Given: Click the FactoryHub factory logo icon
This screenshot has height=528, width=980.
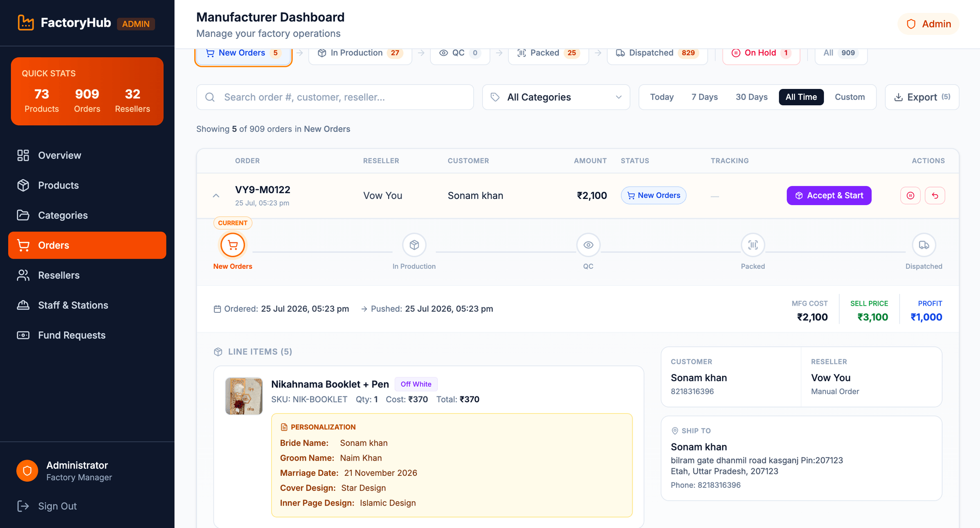Looking at the screenshot, I should (26, 22).
